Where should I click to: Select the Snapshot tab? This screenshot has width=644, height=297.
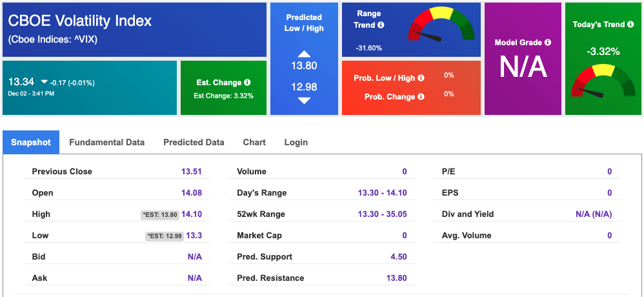click(31, 142)
